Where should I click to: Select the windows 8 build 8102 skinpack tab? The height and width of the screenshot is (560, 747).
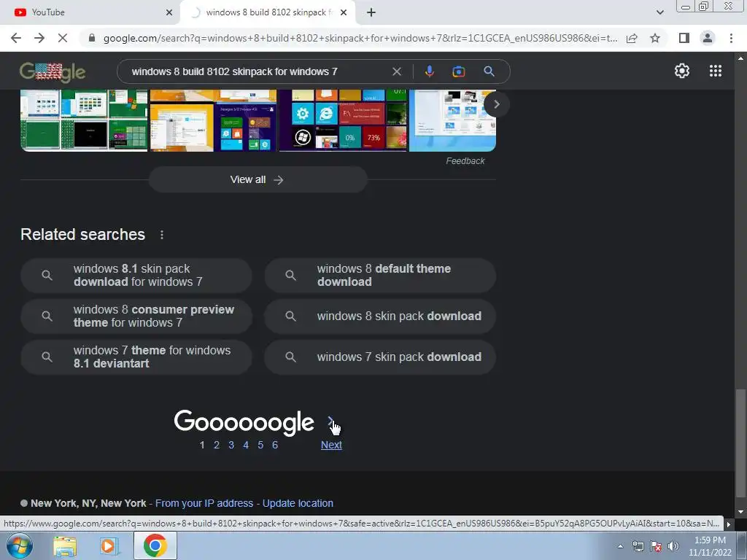(269, 12)
